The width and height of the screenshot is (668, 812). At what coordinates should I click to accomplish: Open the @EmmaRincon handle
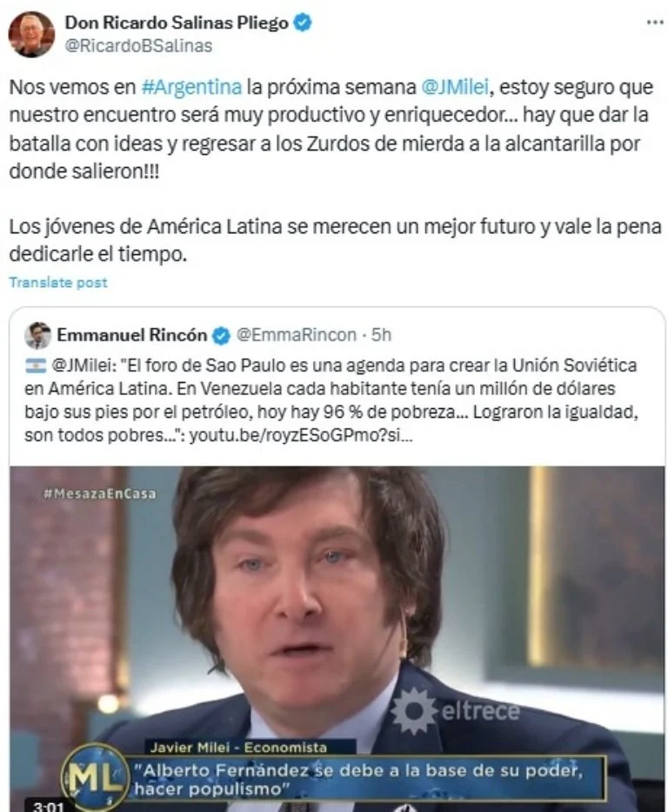297,335
